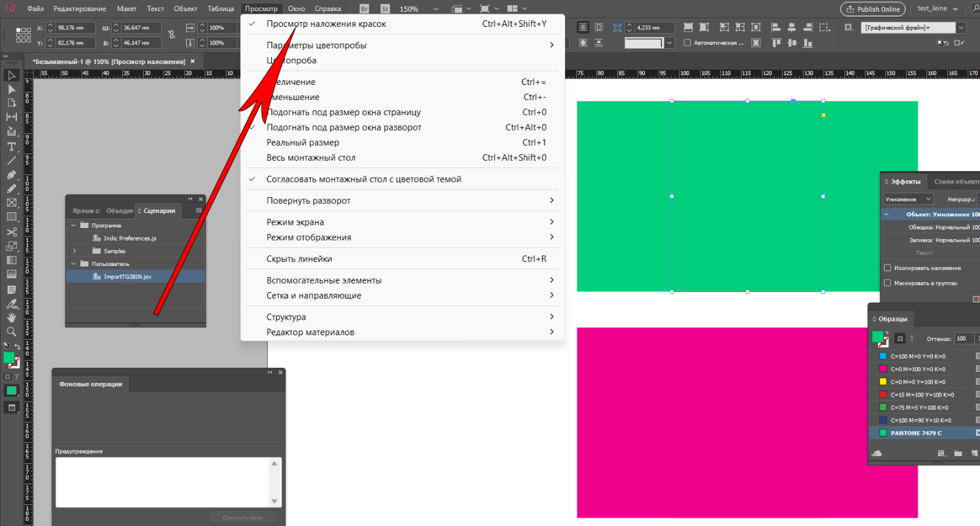
Task: Select the Type tool
Action: pyautogui.click(x=11, y=146)
